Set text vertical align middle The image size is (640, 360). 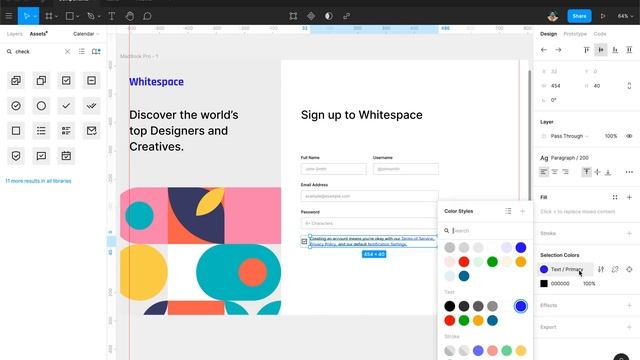[597, 172]
